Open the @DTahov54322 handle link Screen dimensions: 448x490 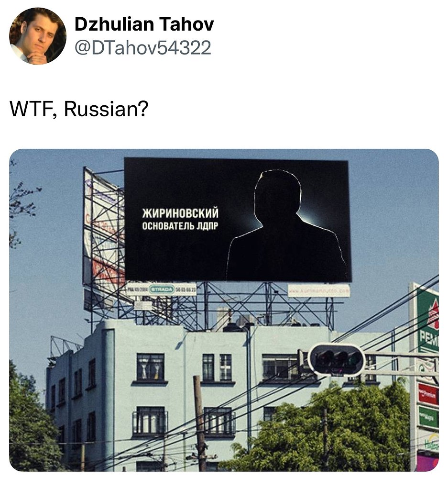(x=143, y=48)
